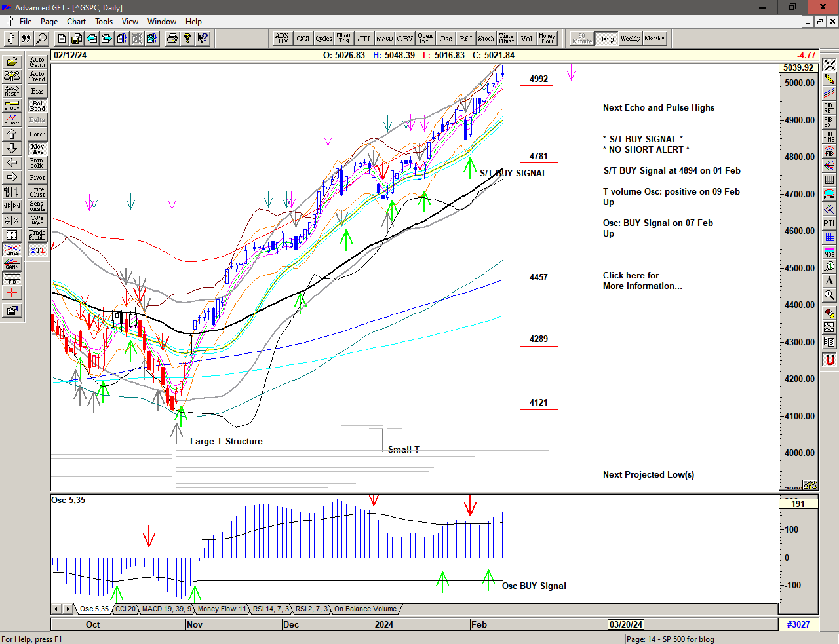Click the Elliott wave tool icon
The image size is (839, 644).
[x=12, y=119]
